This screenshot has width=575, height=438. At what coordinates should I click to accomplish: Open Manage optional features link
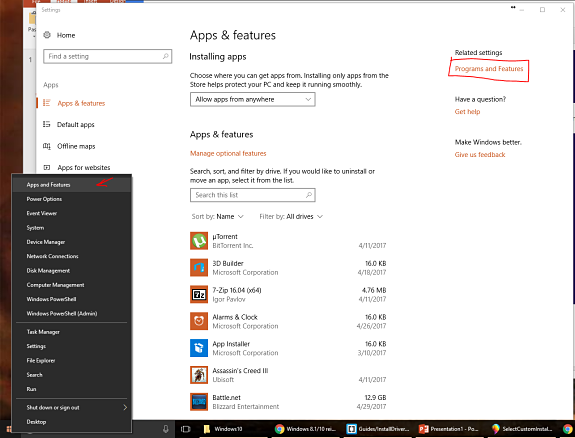(228, 153)
